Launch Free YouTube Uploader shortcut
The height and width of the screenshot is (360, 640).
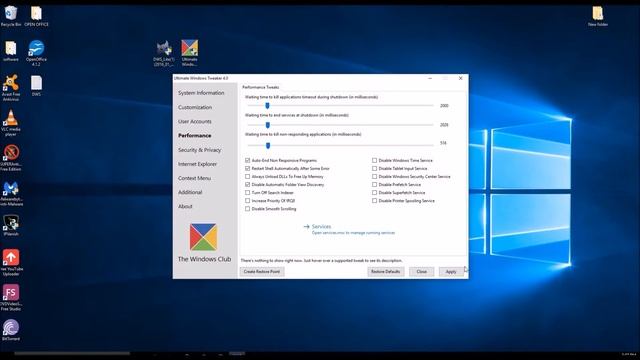click(11, 262)
